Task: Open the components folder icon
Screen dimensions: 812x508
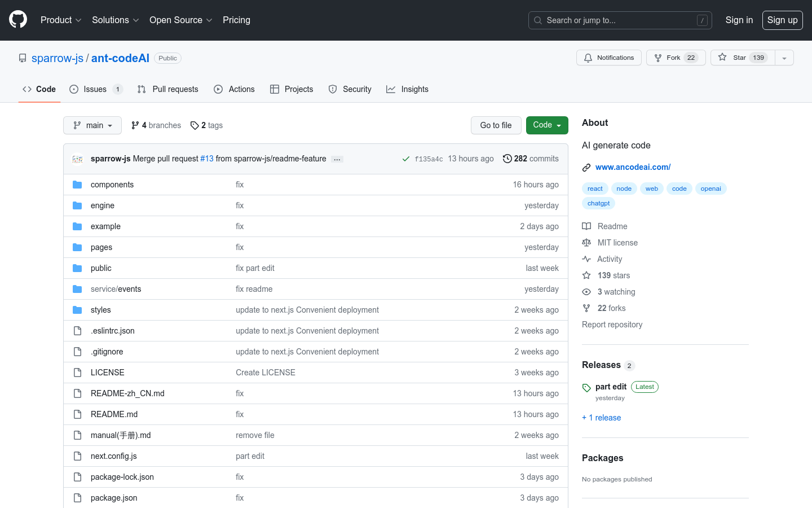Action: (77, 185)
